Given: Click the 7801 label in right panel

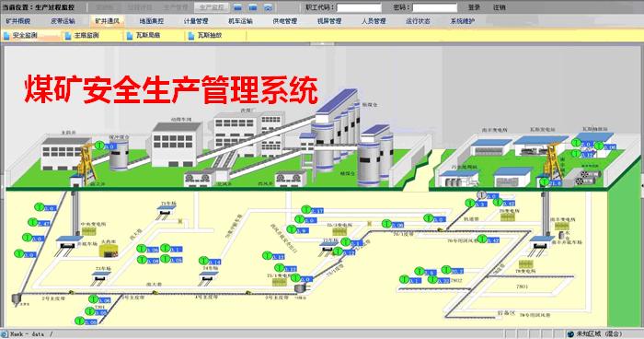Looking at the screenshot, I should point(522,286).
